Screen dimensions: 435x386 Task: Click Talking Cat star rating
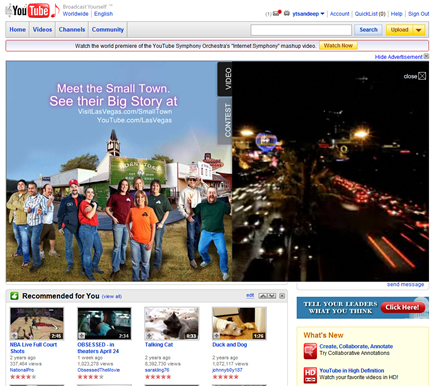158,377
